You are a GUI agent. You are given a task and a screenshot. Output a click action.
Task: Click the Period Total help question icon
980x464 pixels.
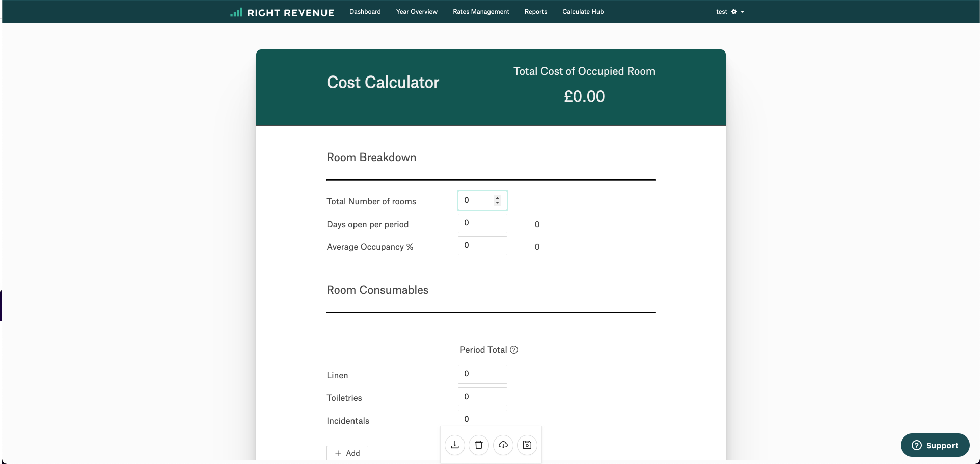click(514, 350)
